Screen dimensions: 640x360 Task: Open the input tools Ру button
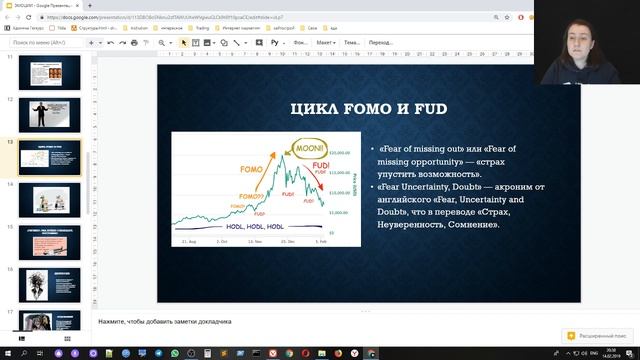[275, 43]
